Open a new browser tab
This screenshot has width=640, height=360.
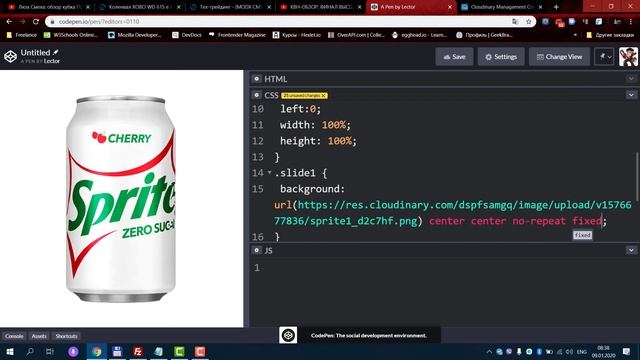(556, 7)
